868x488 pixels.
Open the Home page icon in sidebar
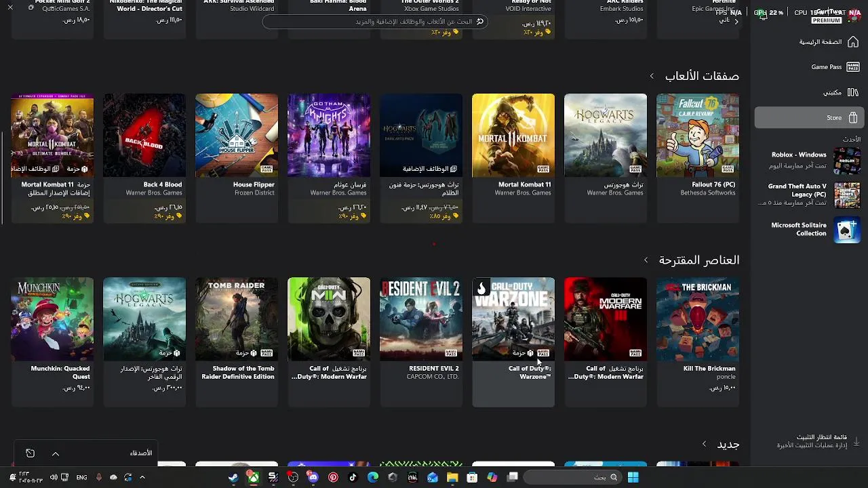853,42
